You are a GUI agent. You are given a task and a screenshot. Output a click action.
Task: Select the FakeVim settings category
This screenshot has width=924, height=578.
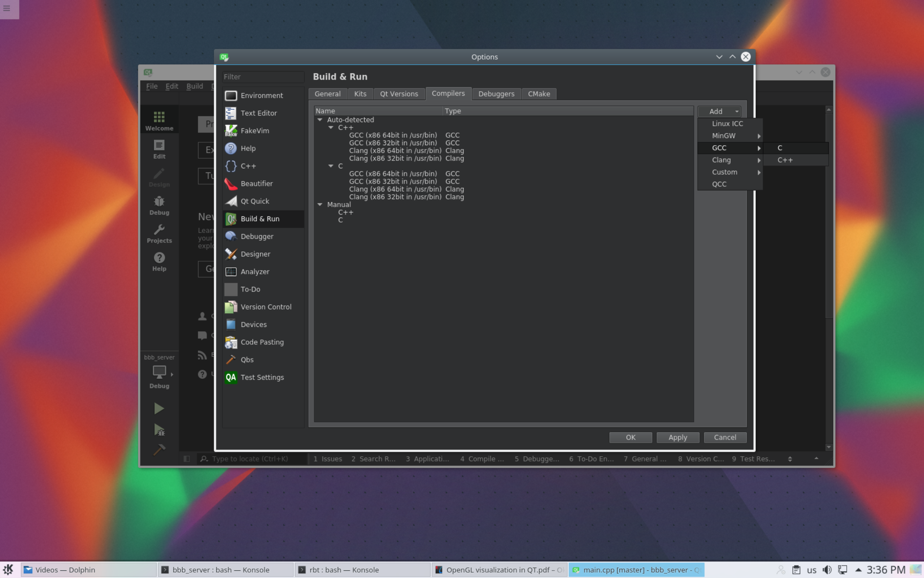click(x=263, y=131)
